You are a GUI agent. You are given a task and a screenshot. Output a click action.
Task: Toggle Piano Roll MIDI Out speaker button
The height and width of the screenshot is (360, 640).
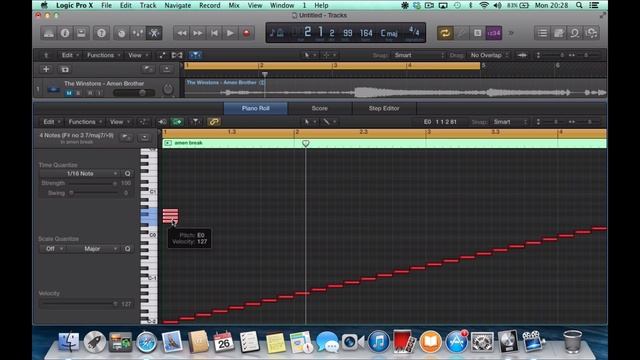pyautogui.click(x=162, y=122)
